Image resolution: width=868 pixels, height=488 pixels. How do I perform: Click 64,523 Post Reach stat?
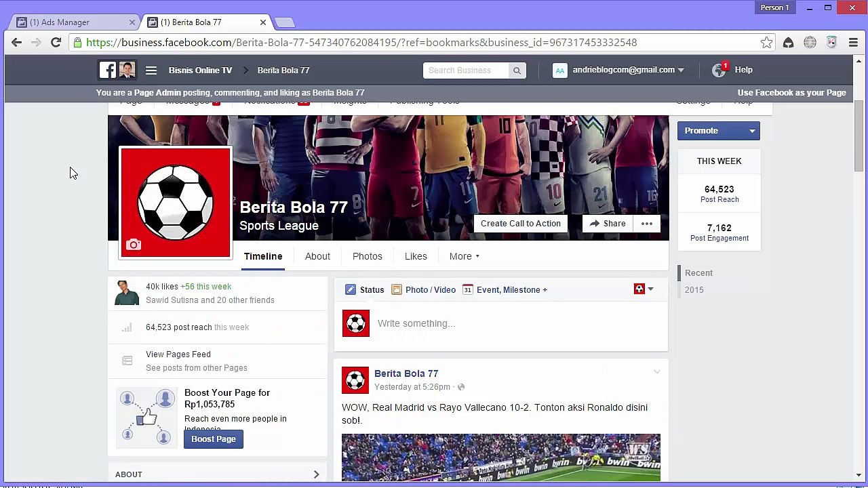[x=719, y=194]
